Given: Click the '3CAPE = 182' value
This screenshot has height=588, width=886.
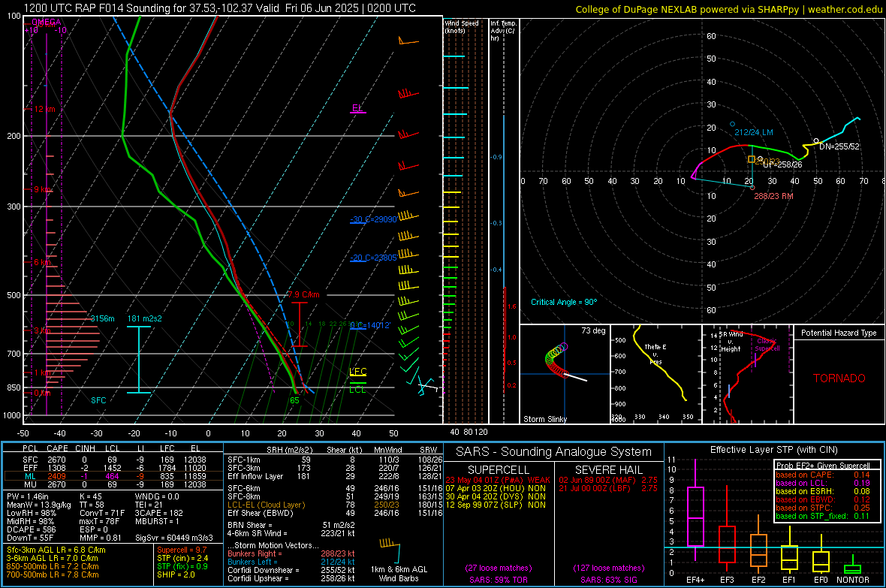Looking at the screenshot, I should (158, 513).
